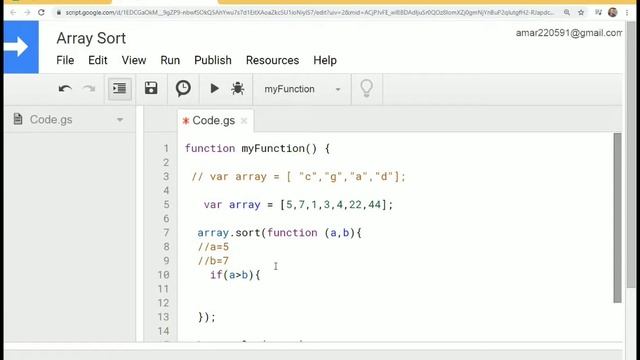The height and width of the screenshot is (360, 640).
Task: Go back with the browser back arrow
Action: [x=13, y=13]
